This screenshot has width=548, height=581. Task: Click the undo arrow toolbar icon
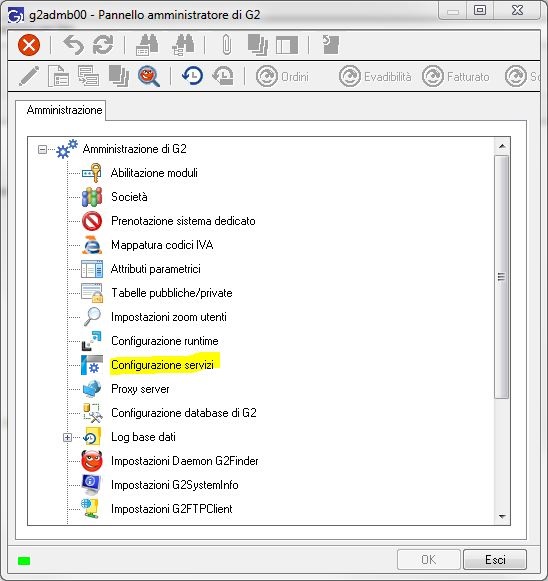pos(74,45)
